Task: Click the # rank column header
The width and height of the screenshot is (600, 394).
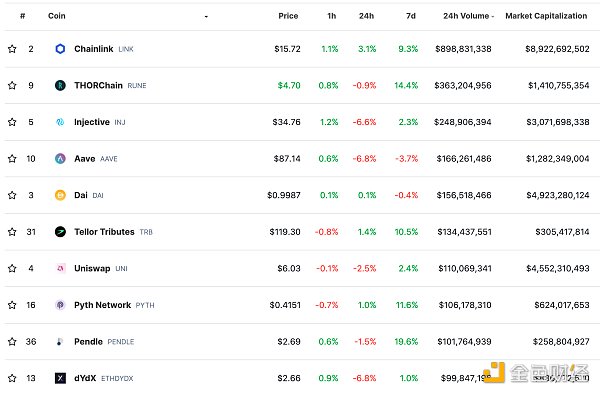Action: tap(23, 16)
